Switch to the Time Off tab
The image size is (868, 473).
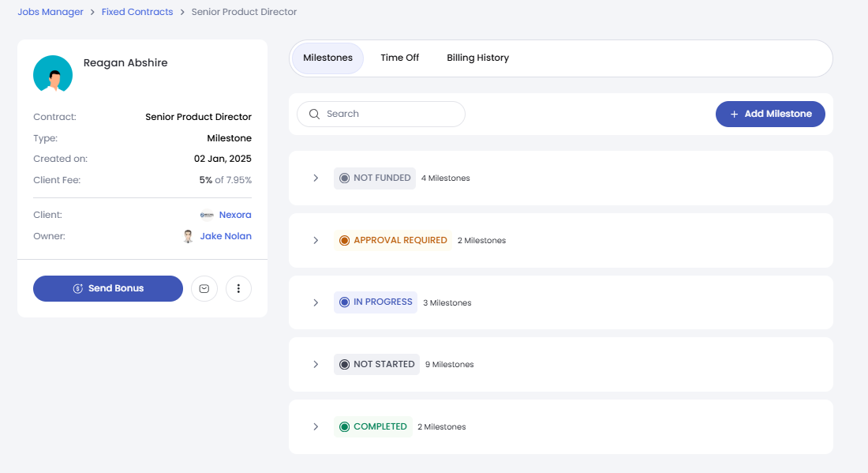399,58
